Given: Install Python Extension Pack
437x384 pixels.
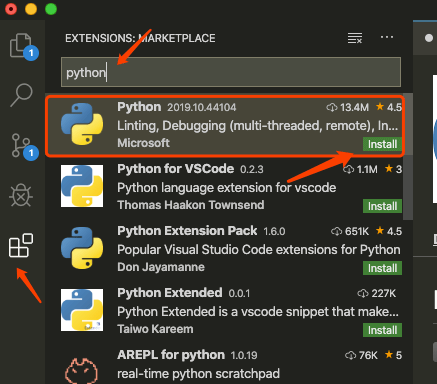Looking at the screenshot, I should pyautogui.click(x=382, y=268).
